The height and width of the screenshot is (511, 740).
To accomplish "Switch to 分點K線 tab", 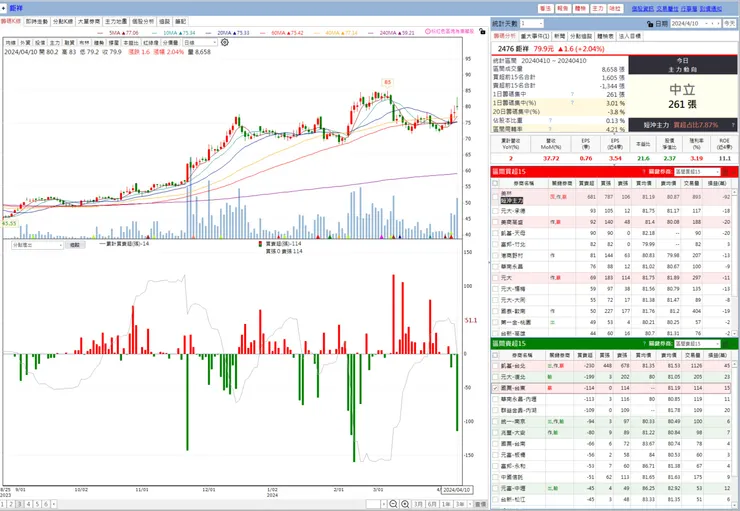I will pos(63,22).
